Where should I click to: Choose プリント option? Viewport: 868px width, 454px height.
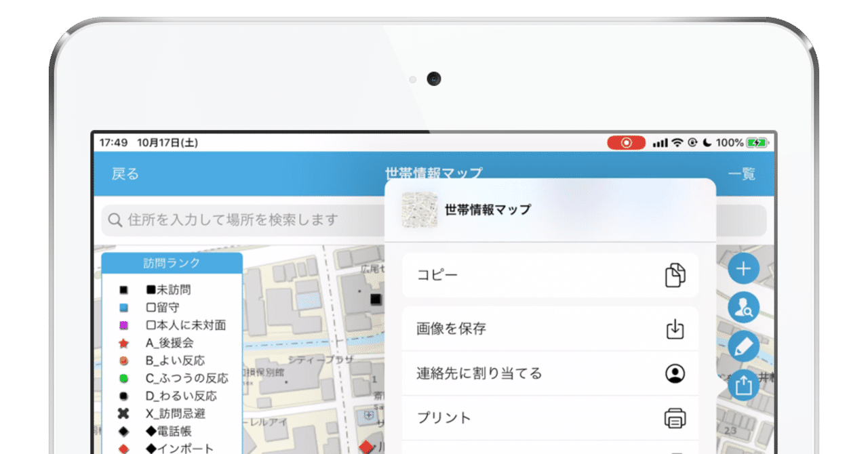pos(550,418)
